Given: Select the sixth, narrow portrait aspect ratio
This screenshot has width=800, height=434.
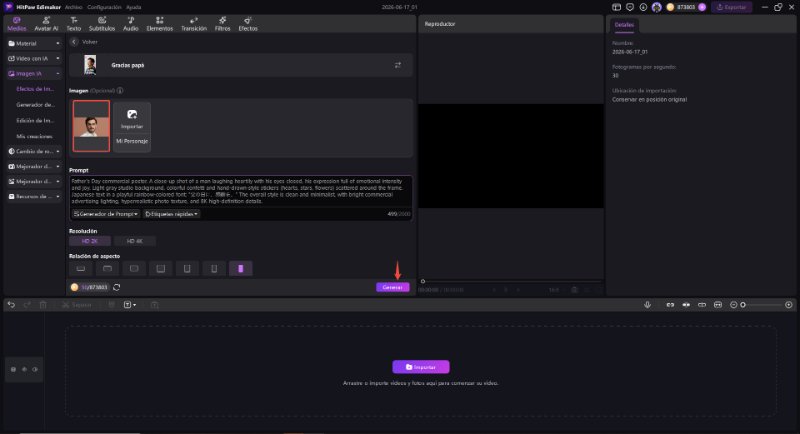Looking at the screenshot, I should click(x=214, y=268).
